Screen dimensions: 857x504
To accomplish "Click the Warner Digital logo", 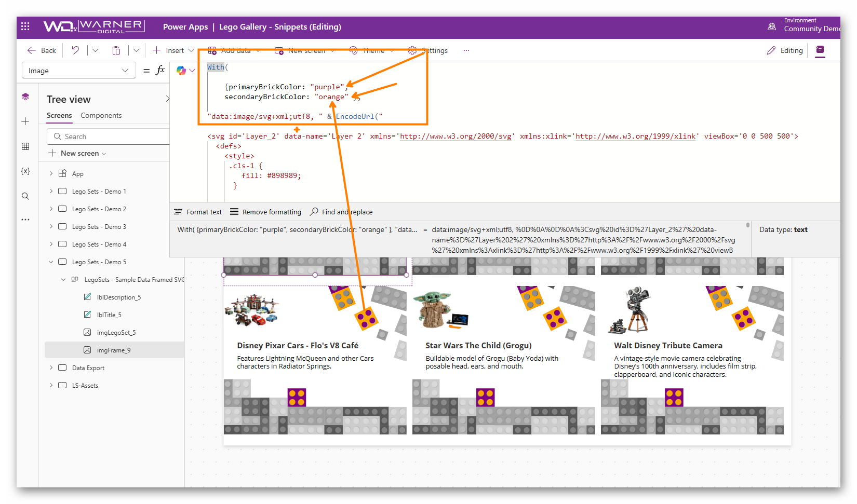I will pos(94,26).
